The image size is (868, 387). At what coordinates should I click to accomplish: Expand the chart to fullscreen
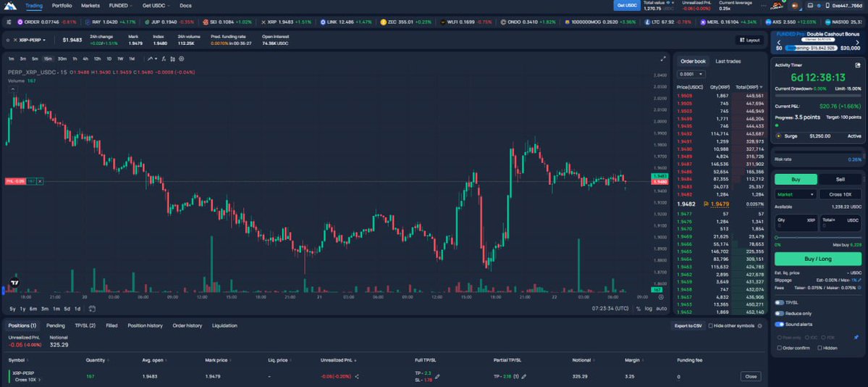pos(662,59)
